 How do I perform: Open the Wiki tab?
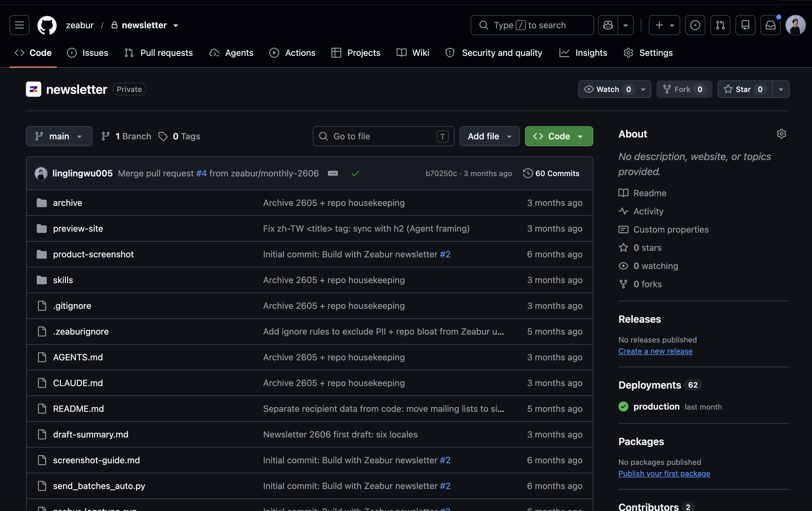(x=413, y=53)
